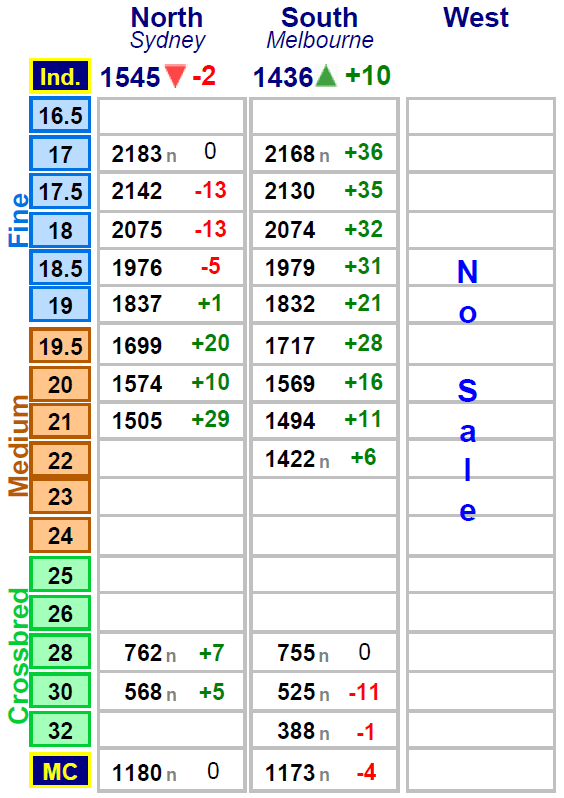Click the 22 micron label
This screenshot has height=798, width=564.
tap(60, 460)
